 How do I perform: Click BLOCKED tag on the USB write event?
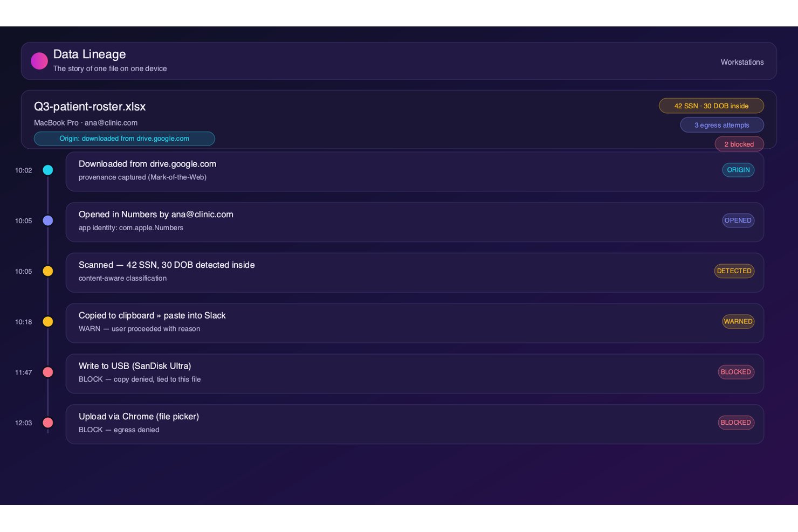[x=736, y=372]
